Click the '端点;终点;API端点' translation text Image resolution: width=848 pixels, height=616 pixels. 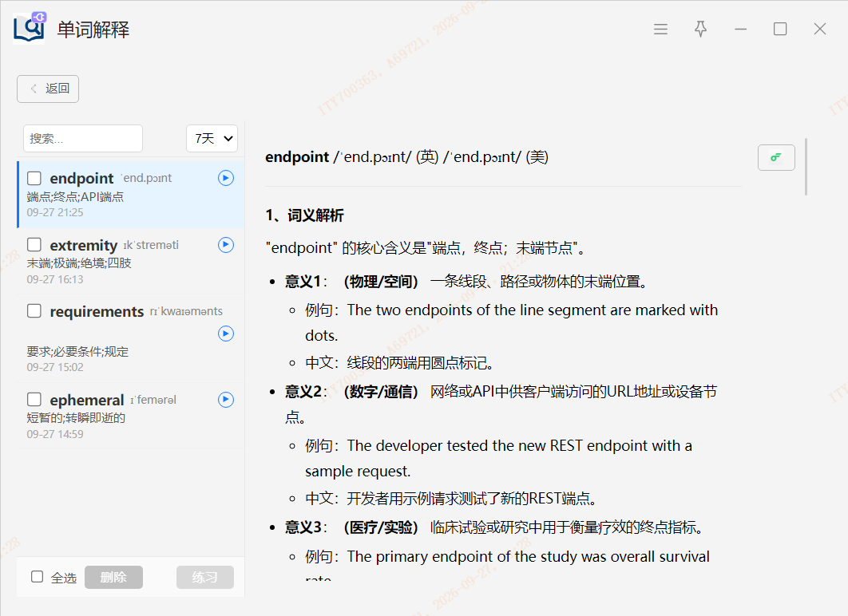[75, 196]
